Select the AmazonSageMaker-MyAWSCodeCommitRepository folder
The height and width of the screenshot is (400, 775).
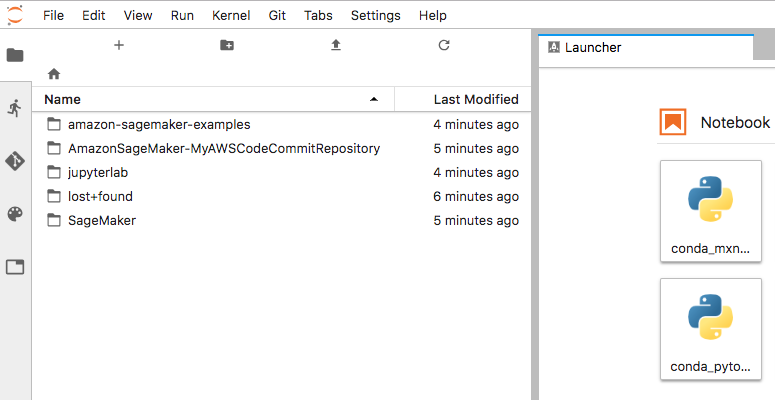[x=282, y=148]
